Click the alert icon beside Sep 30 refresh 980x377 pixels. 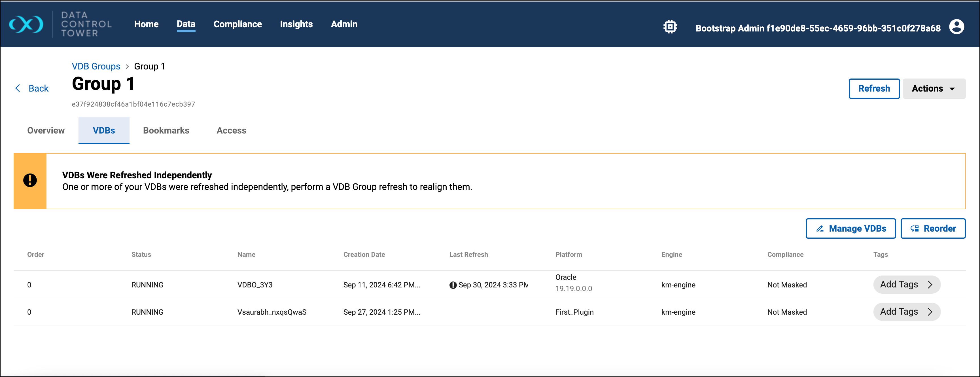(x=453, y=285)
